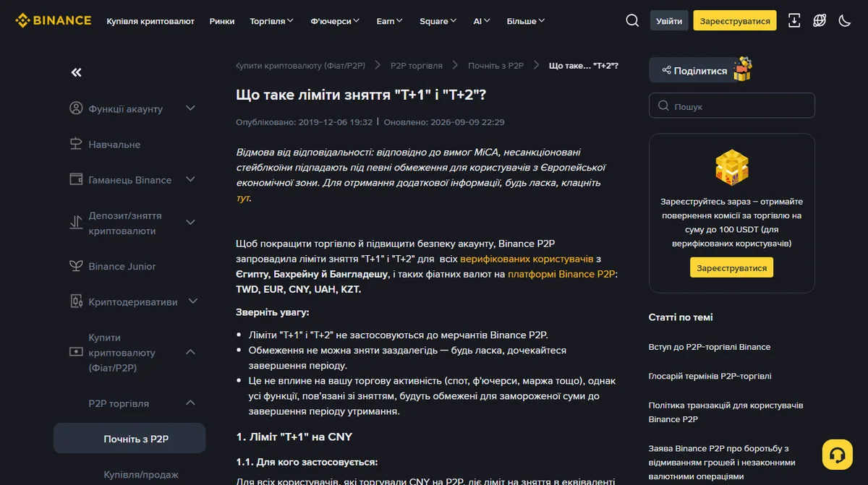Click heading 1. Ліміт "T+1" на CNY
The width and height of the screenshot is (868, 485).
point(294,437)
